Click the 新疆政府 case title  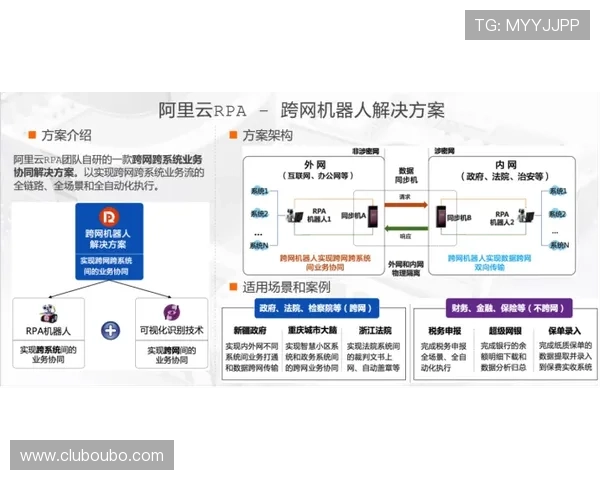pos(249,330)
